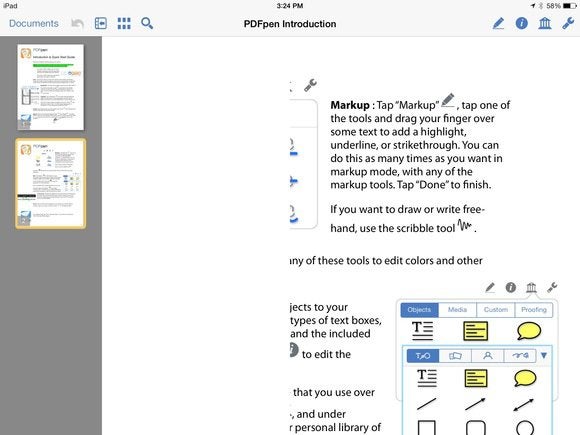
Task: Tap 'If you want to draw or write free-' line
Action: point(407,209)
